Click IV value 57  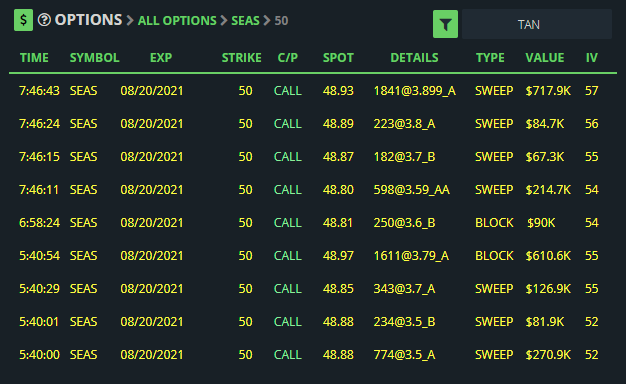(592, 91)
